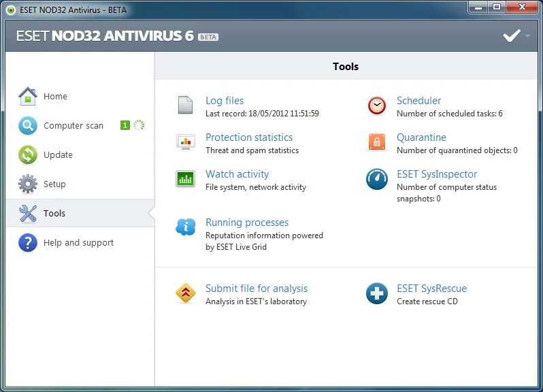Open the Running processes link

pyautogui.click(x=247, y=223)
